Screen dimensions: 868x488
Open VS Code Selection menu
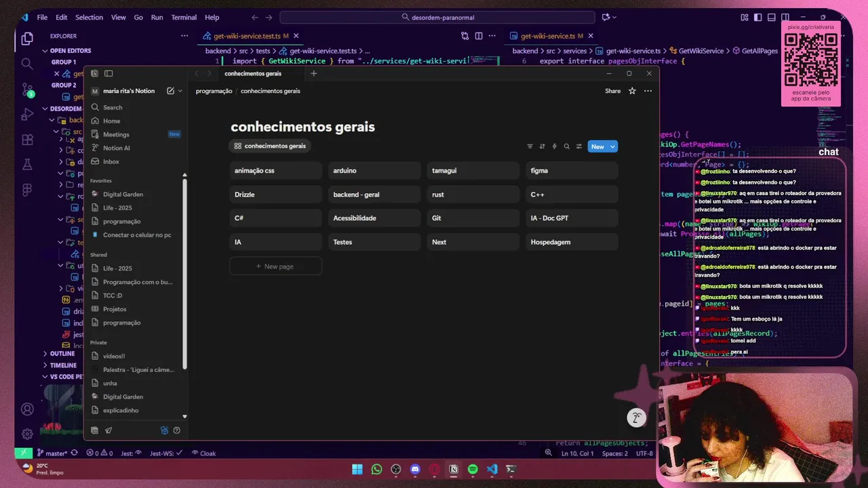click(x=89, y=18)
